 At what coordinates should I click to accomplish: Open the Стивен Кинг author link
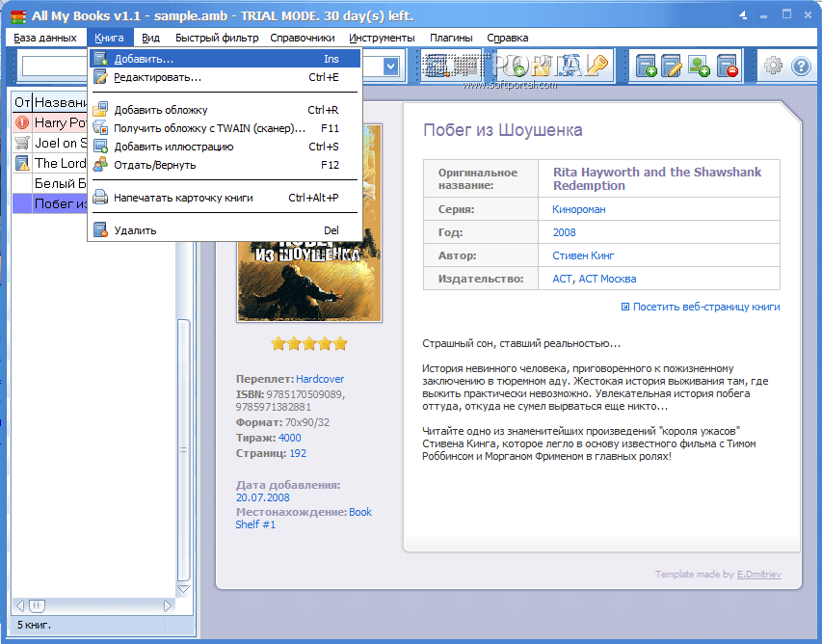point(583,255)
